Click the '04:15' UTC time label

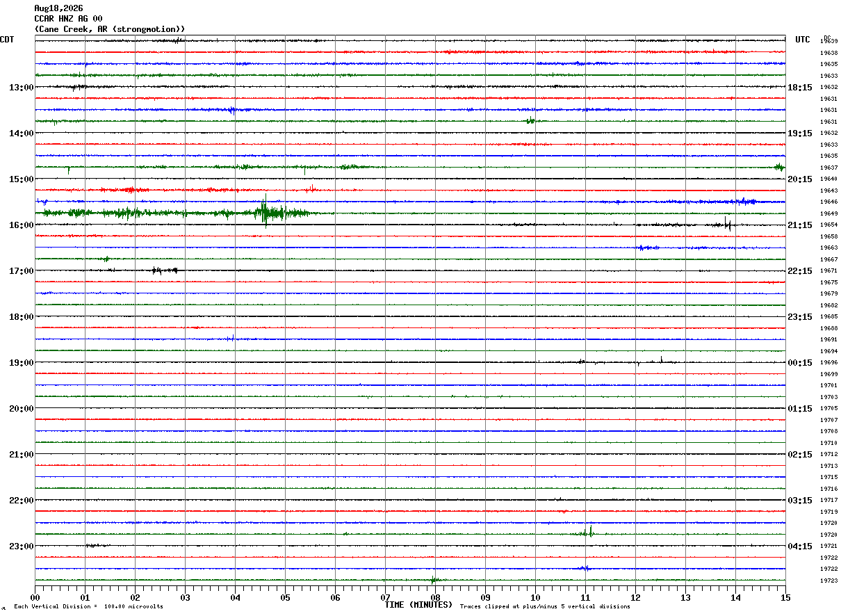pyautogui.click(x=799, y=546)
